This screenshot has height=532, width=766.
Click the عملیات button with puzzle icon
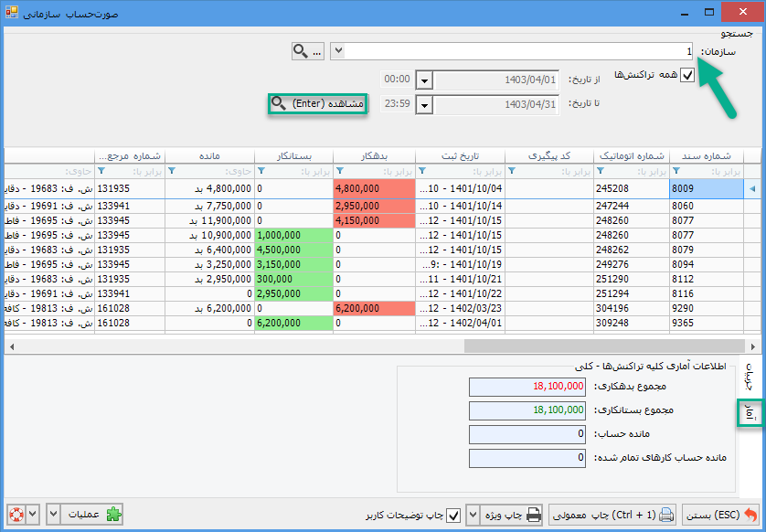pos(91,515)
